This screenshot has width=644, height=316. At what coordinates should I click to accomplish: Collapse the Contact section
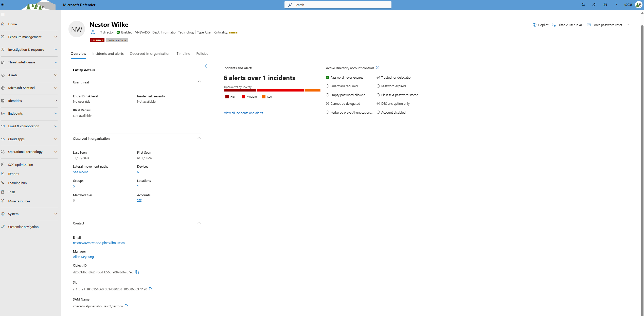200,223
